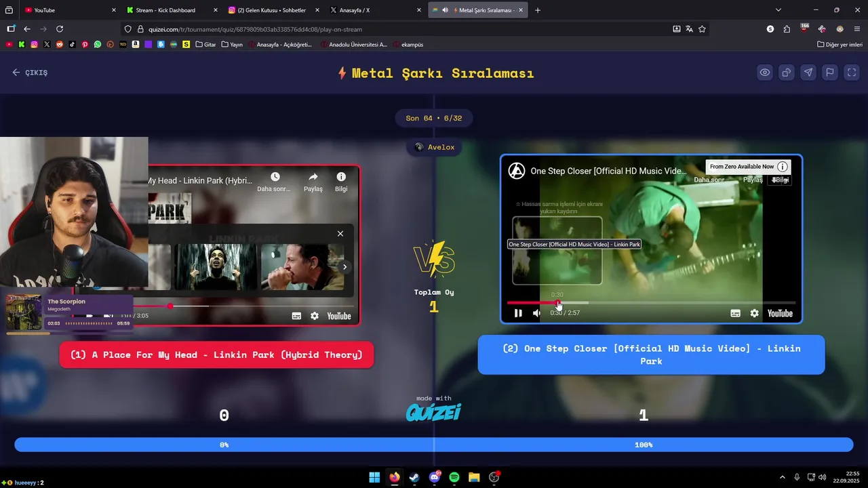Open suggested thumbnail of man with arms raised
This screenshot has height=488, width=868.
(216, 267)
